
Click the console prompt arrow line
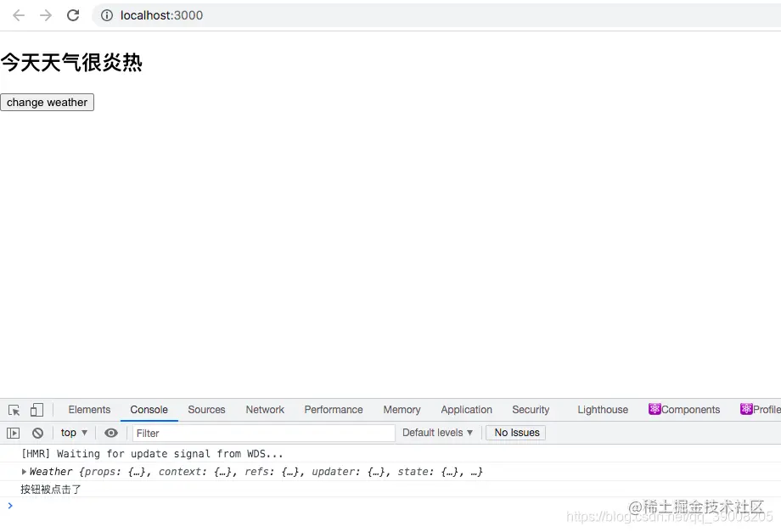tap(10, 506)
